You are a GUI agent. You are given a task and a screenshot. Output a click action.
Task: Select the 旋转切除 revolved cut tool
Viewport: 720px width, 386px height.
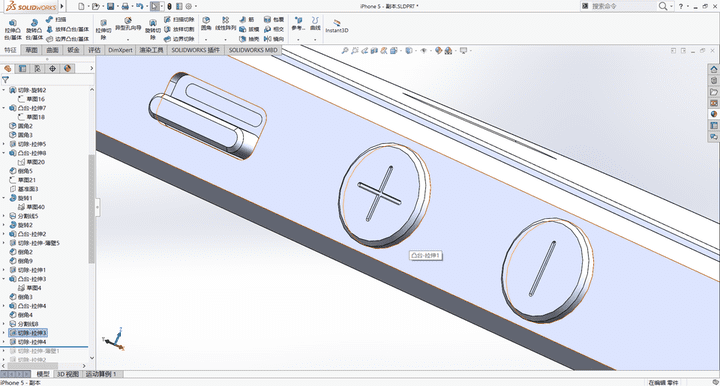pyautogui.click(x=152, y=30)
